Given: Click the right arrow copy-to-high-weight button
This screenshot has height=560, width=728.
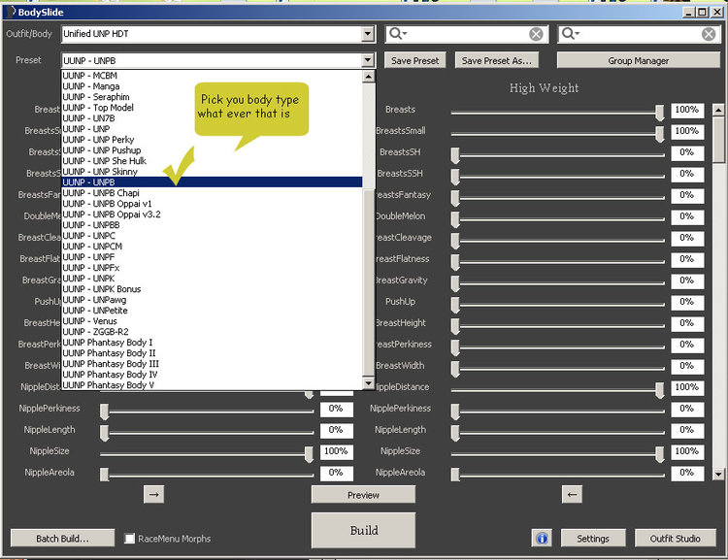Looking at the screenshot, I should pos(153,495).
